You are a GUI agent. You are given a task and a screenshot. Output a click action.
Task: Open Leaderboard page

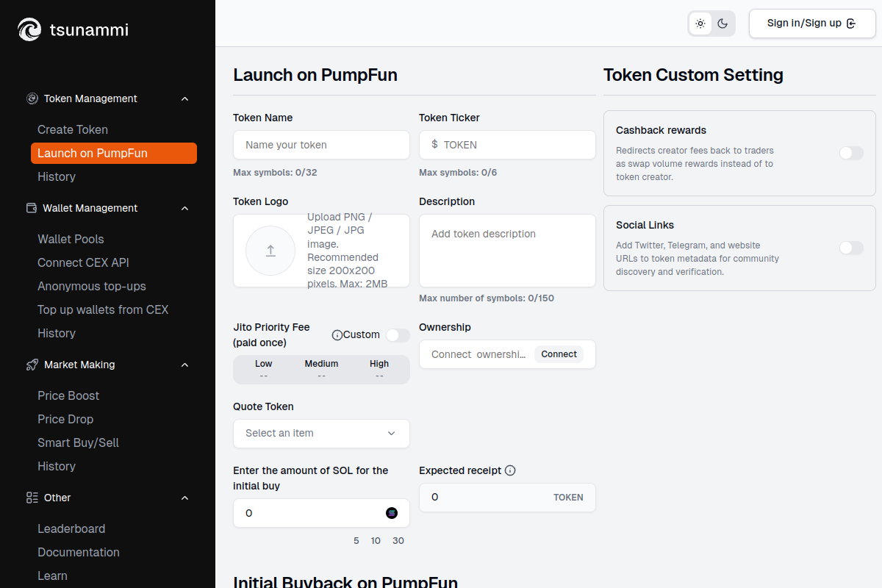tap(71, 528)
